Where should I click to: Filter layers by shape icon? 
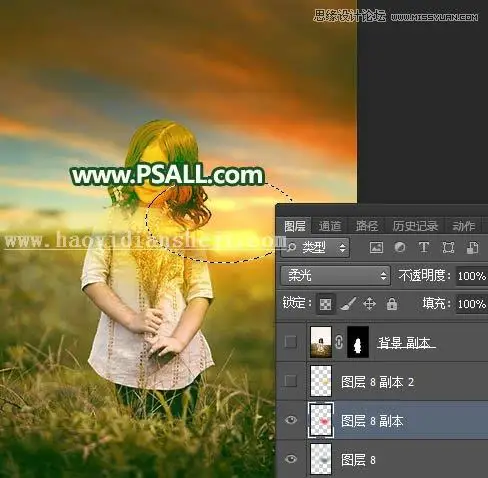coord(448,248)
